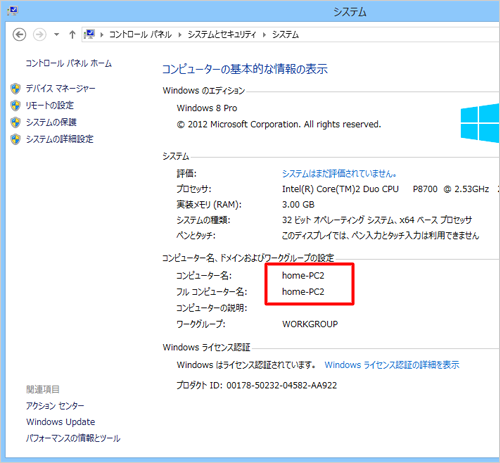Image resolution: width=500 pixels, height=463 pixels.
Task: Open アクション センター link
Action: coord(55,406)
